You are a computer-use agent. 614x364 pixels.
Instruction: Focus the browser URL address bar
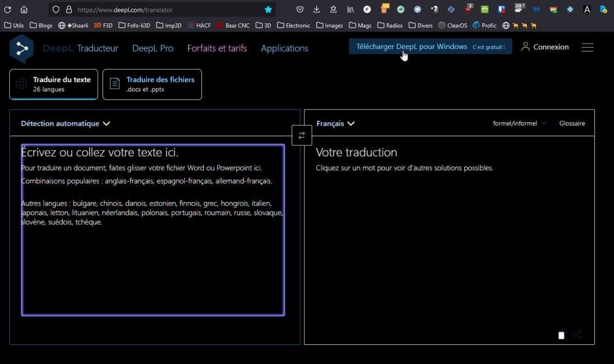point(163,10)
